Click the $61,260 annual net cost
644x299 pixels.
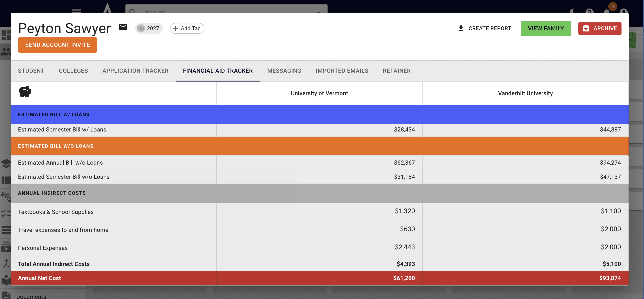404,278
